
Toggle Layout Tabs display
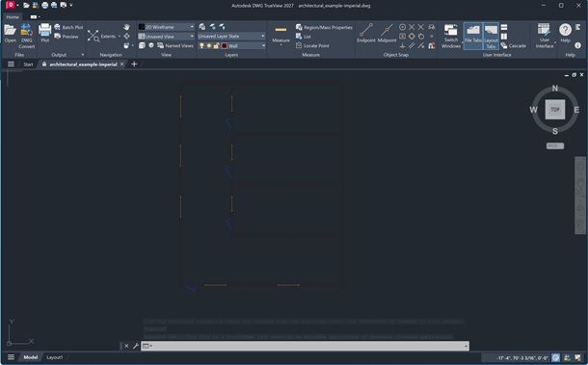coord(491,36)
